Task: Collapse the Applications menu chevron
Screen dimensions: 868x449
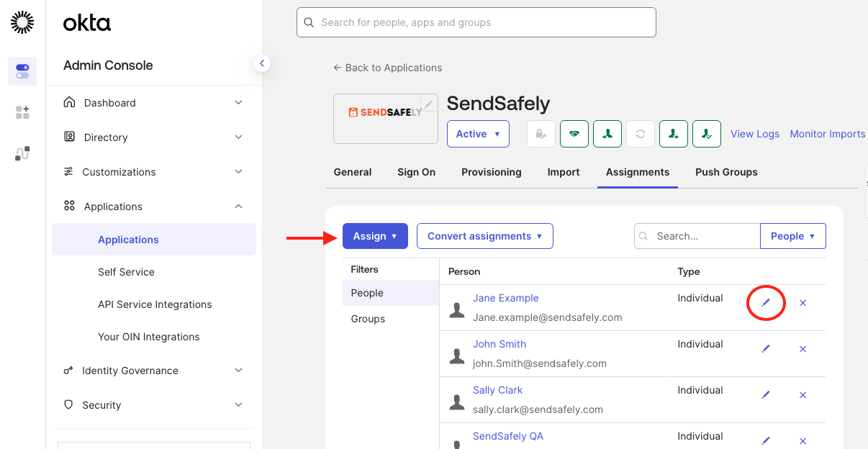Action: 239,206
